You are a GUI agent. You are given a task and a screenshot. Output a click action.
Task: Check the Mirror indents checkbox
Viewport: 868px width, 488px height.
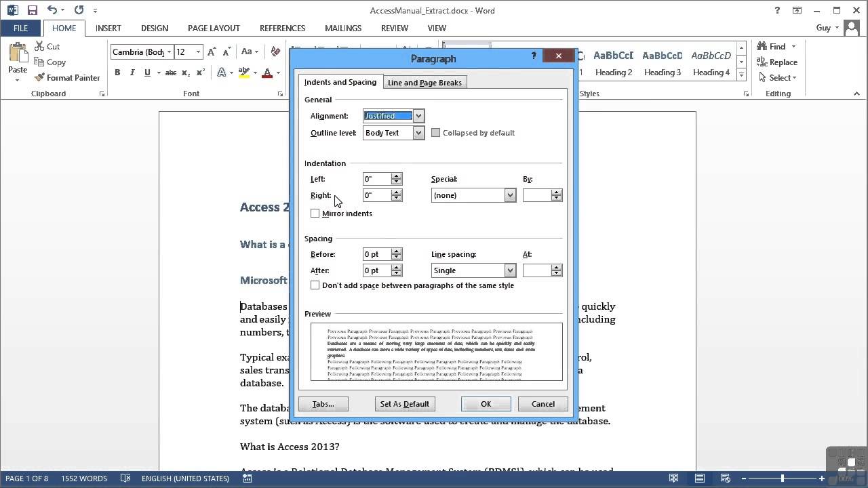(315, 213)
